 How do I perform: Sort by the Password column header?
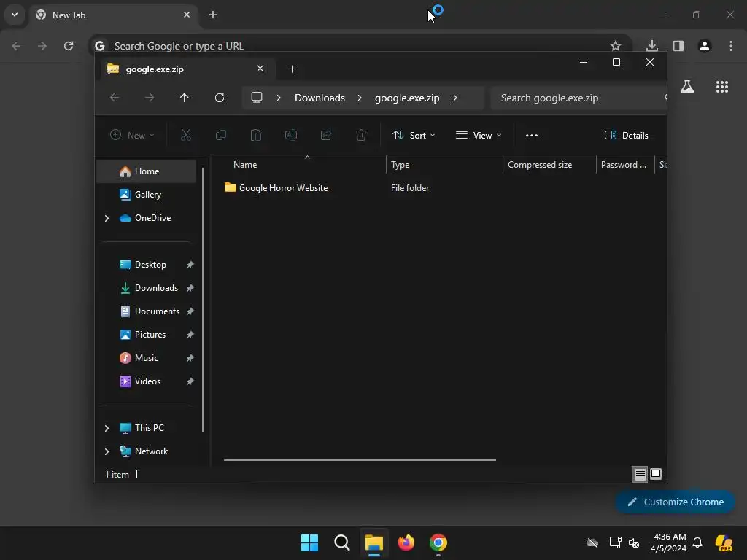[x=624, y=165]
